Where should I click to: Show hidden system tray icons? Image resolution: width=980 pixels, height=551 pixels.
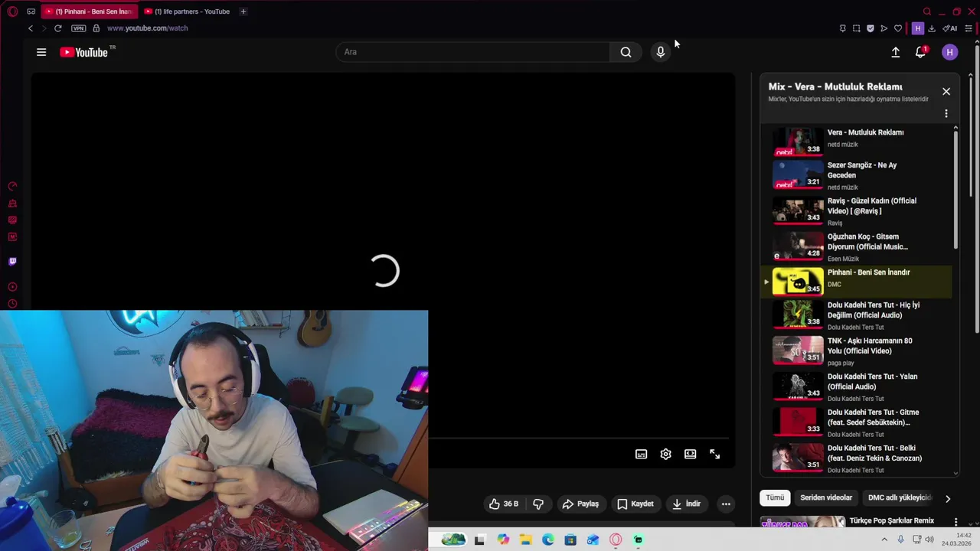coord(885,540)
